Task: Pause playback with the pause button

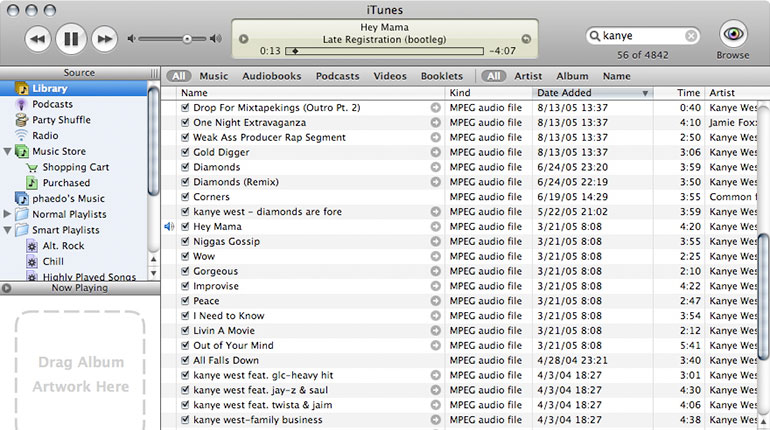Action: pos(71,39)
